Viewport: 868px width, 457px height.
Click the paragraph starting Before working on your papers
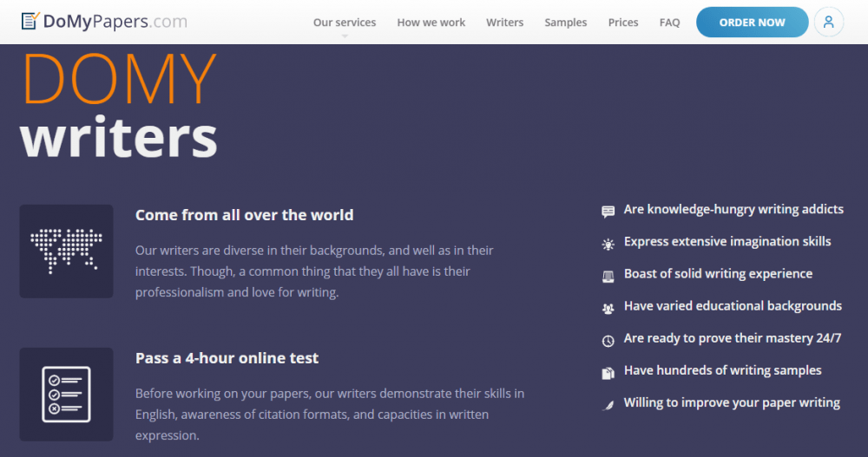[x=330, y=415]
